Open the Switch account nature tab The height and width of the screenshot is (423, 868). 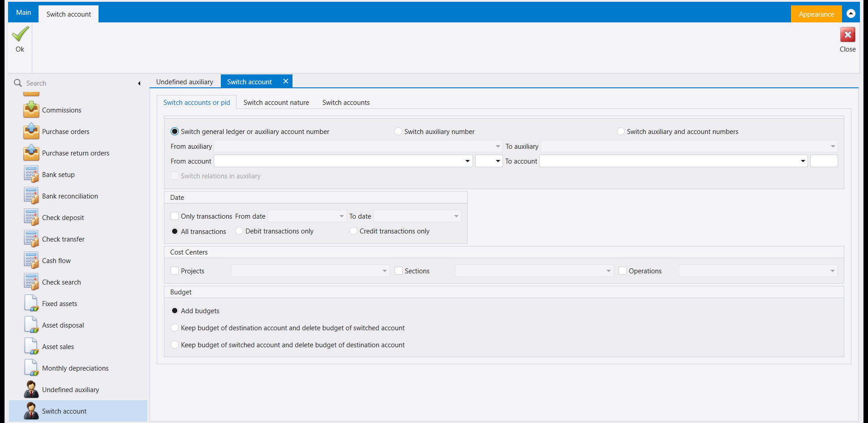tap(276, 103)
